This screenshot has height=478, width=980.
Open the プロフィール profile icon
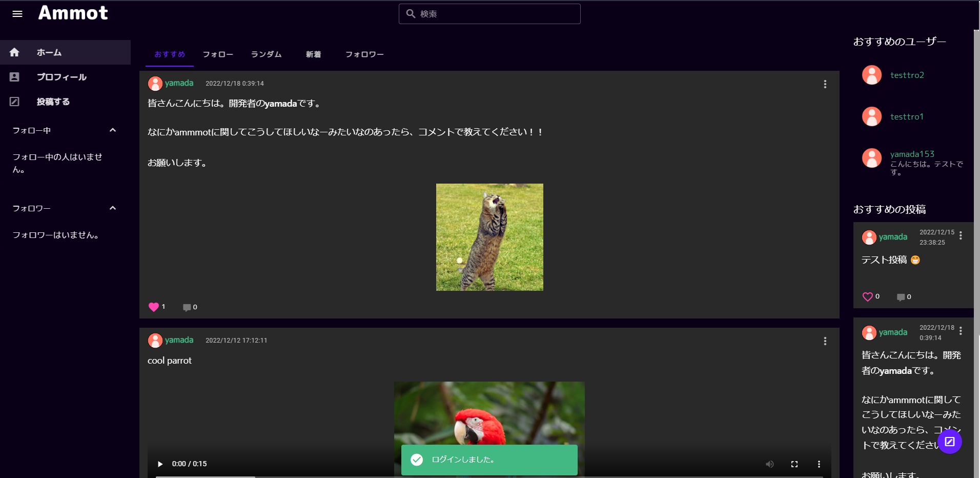pos(14,76)
